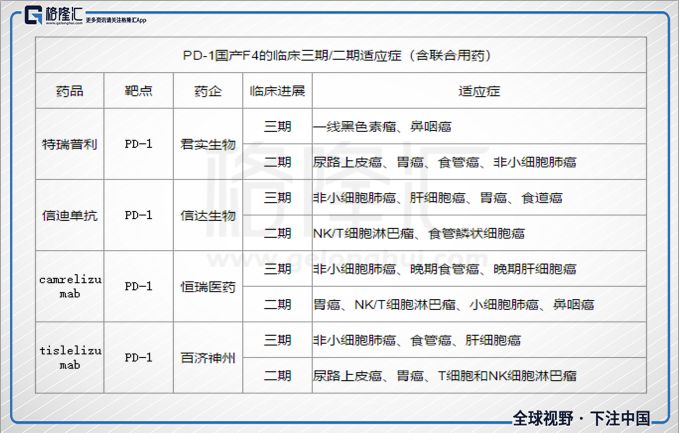Click the 药企 column header
The image size is (679, 433).
(x=208, y=91)
